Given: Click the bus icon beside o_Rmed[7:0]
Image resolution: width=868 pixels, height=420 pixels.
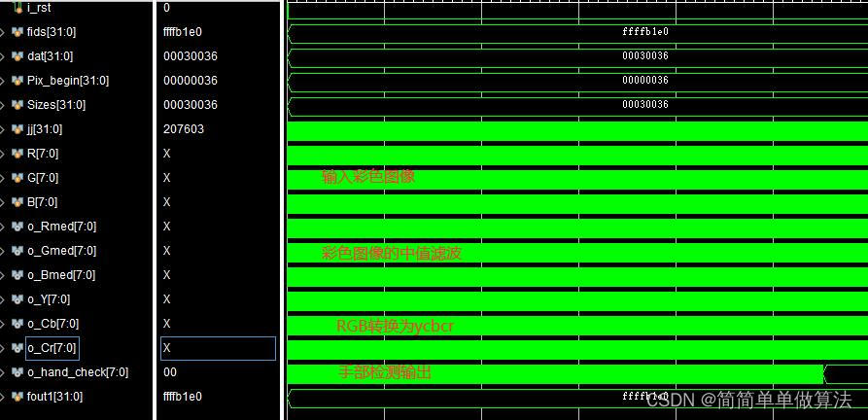Looking at the screenshot, I should coord(17,227).
